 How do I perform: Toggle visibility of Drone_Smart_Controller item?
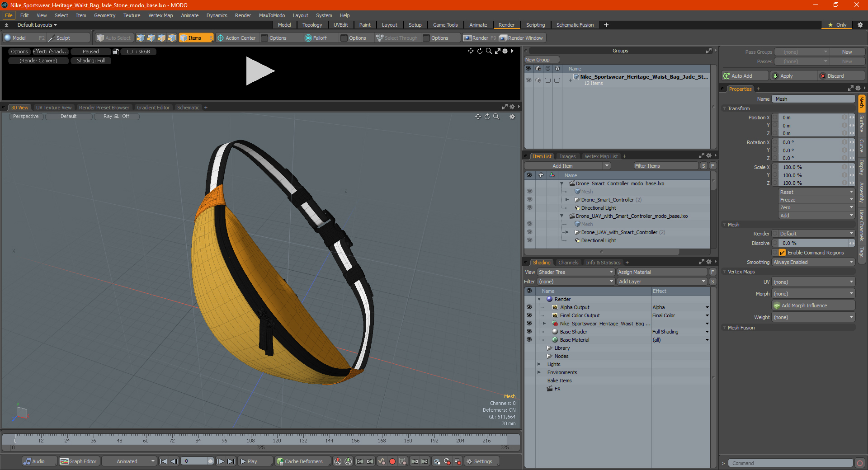[x=529, y=199]
